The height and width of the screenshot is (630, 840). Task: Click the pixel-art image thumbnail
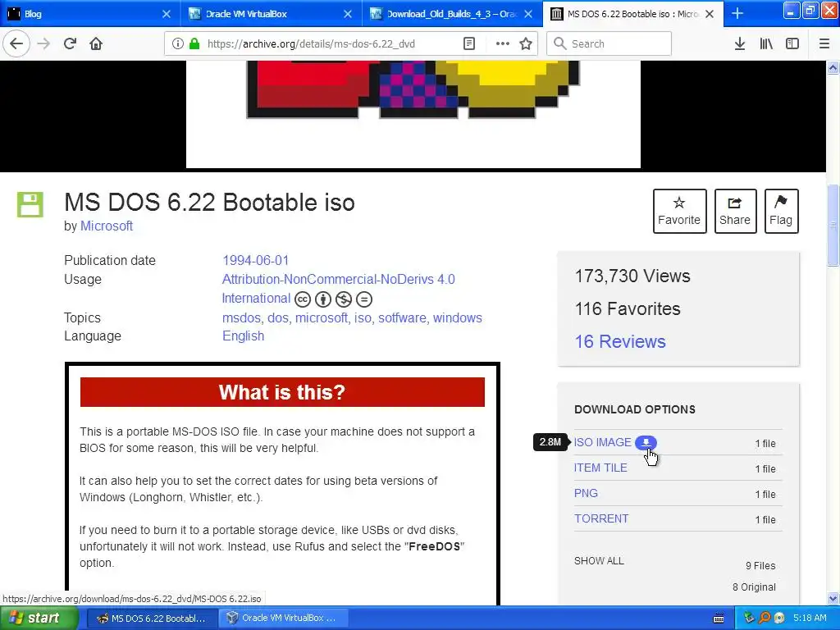pos(413,114)
